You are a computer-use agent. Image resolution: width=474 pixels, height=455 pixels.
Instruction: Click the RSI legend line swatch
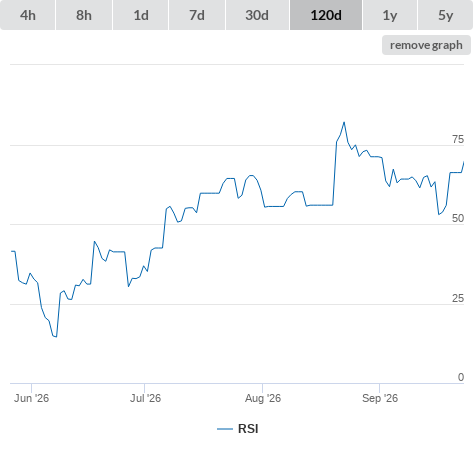tap(225, 429)
